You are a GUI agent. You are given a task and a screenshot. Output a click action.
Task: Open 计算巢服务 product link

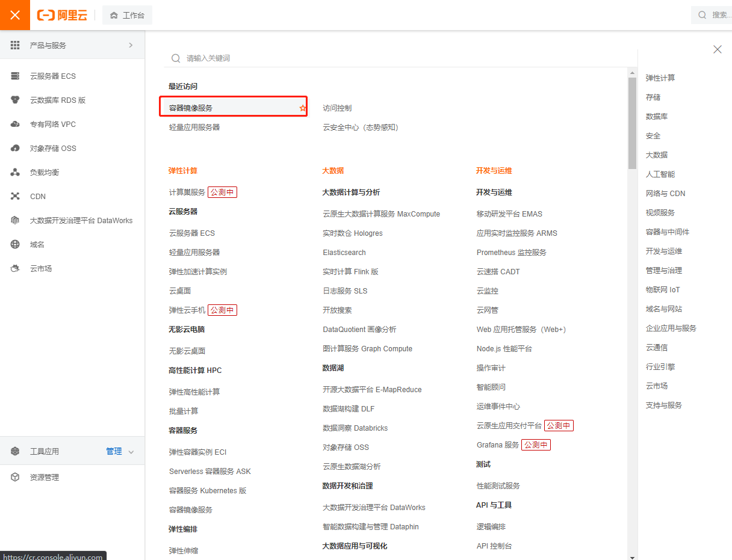[x=187, y=192]
